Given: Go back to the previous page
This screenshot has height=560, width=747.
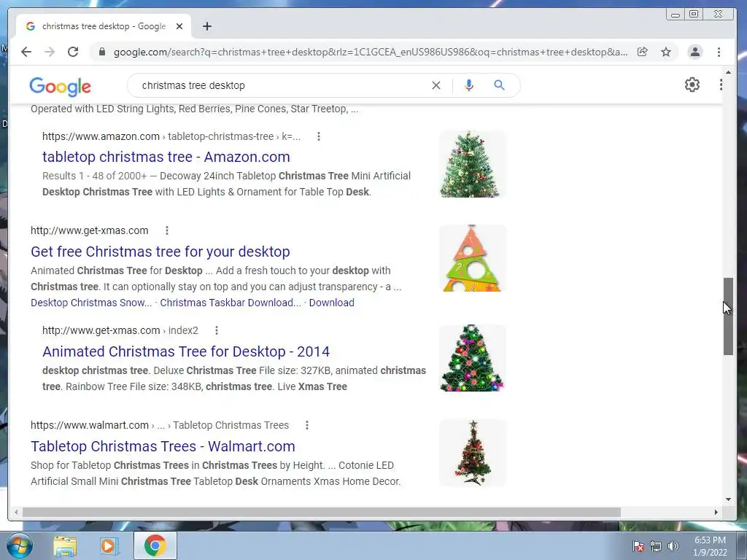Looking at the screenshot, I should (26, 52).
